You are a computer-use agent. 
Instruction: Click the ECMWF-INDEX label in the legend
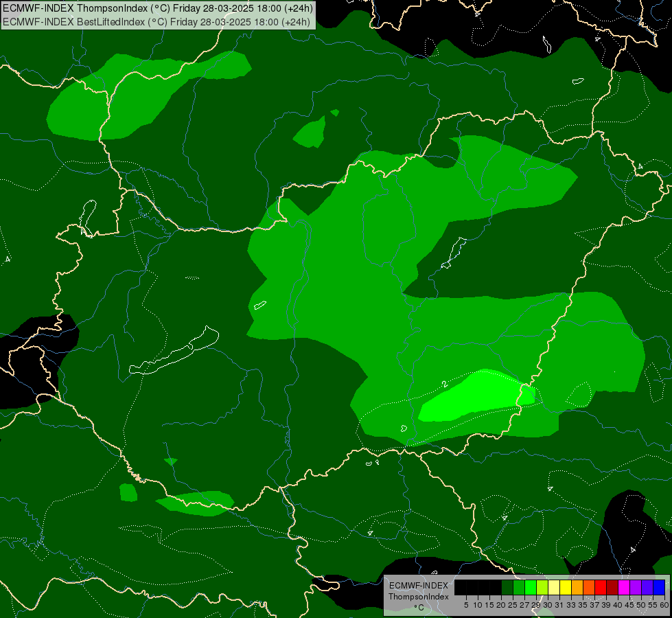(418, 586)
